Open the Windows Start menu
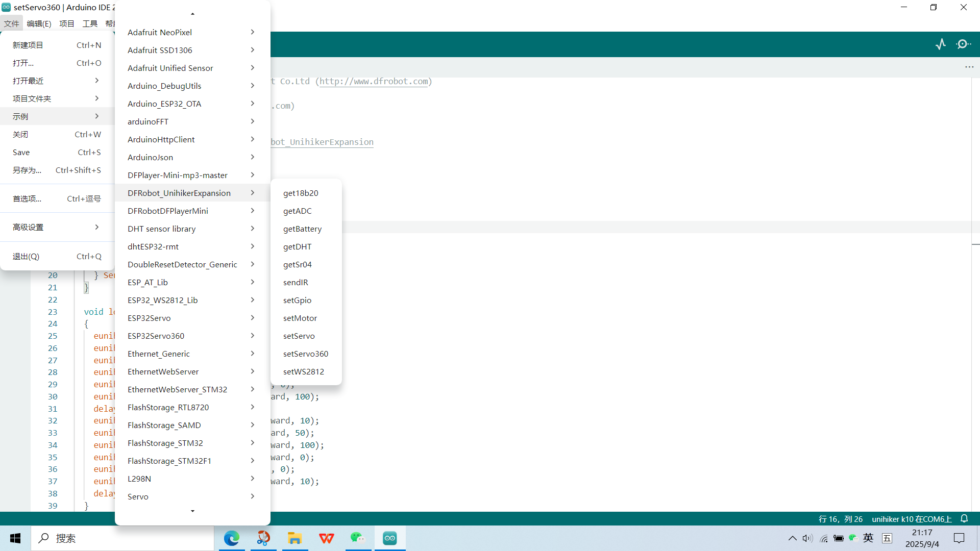The width and height of the screenshot is (980, 551). [x=15, y=538]
